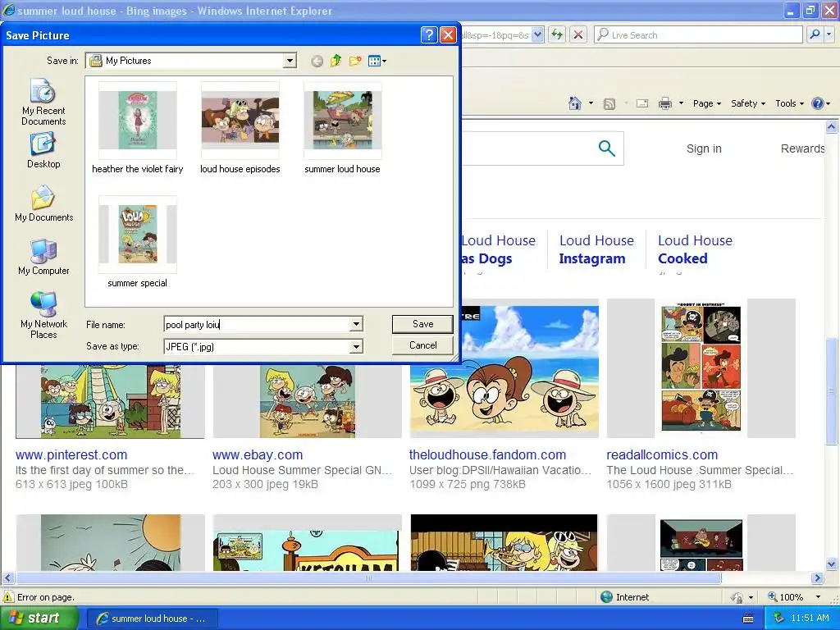The height and width of the screenshot is (630, 840).
Task: Open My Recent Documents in Save dialog
Action: coord(43,102)
